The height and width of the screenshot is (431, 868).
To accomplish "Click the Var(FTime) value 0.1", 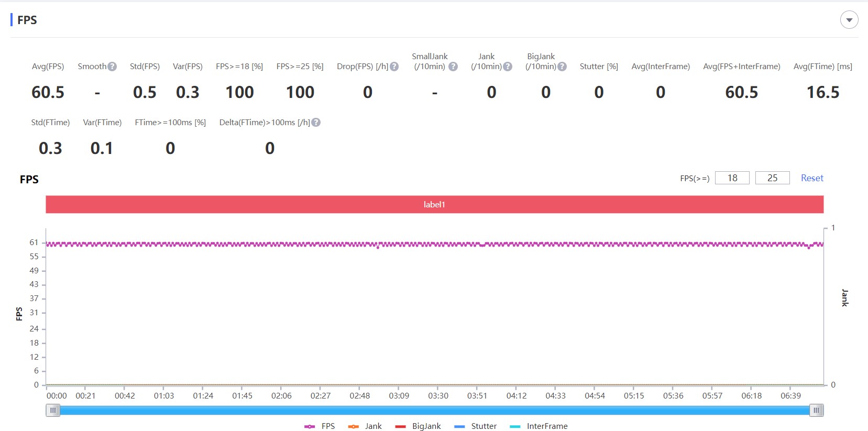I will click(x=102, y=148).
